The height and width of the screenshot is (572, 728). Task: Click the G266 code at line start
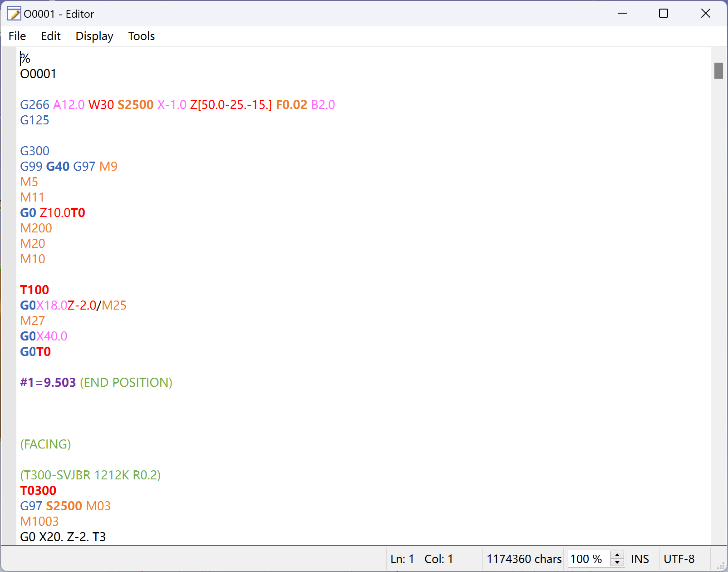(x=34, y=105)
